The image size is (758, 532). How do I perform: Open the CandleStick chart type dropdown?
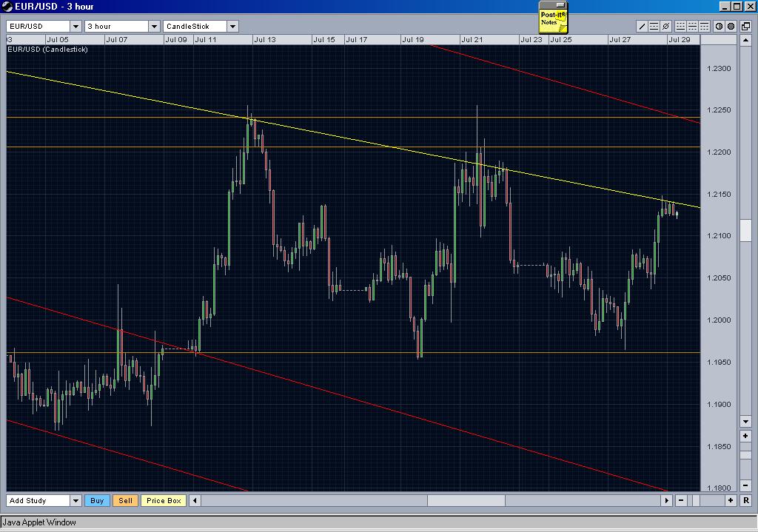(x=233, y=25)
